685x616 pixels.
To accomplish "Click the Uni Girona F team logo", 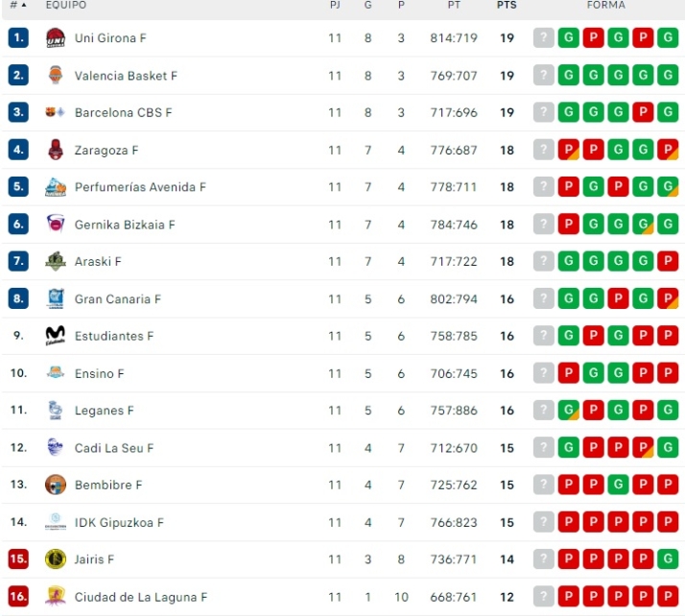I will 56,38.
